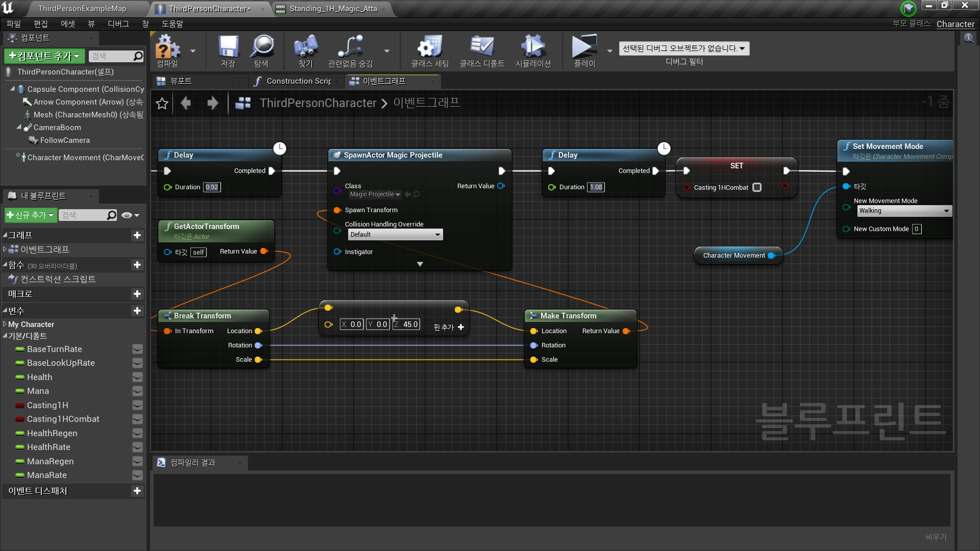Click the bookmark star icon

tap(162, 104)
